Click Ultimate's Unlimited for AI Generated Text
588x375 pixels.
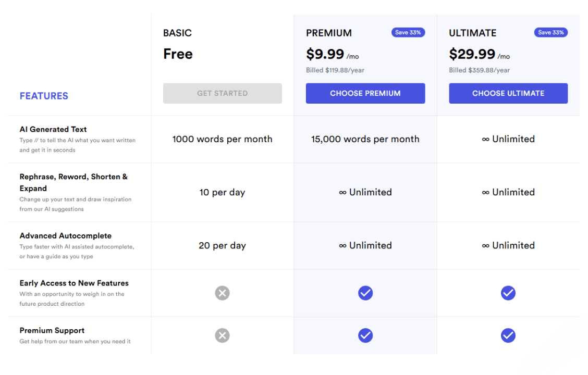[x=508, y=139]
